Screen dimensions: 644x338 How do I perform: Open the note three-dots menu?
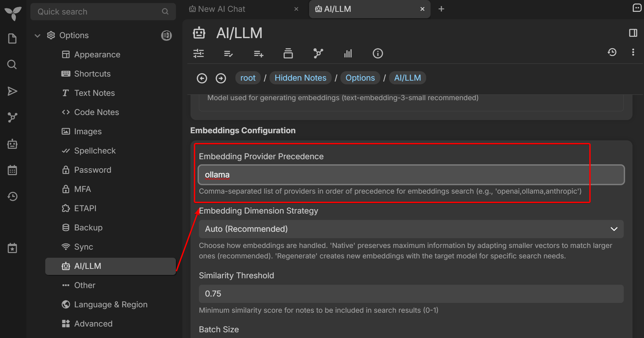click(x=633, y=52)
